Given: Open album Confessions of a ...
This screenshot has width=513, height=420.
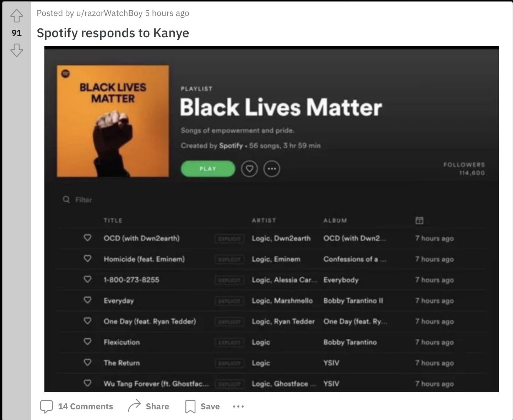Looking at the screenshot, I should point(355,259).
